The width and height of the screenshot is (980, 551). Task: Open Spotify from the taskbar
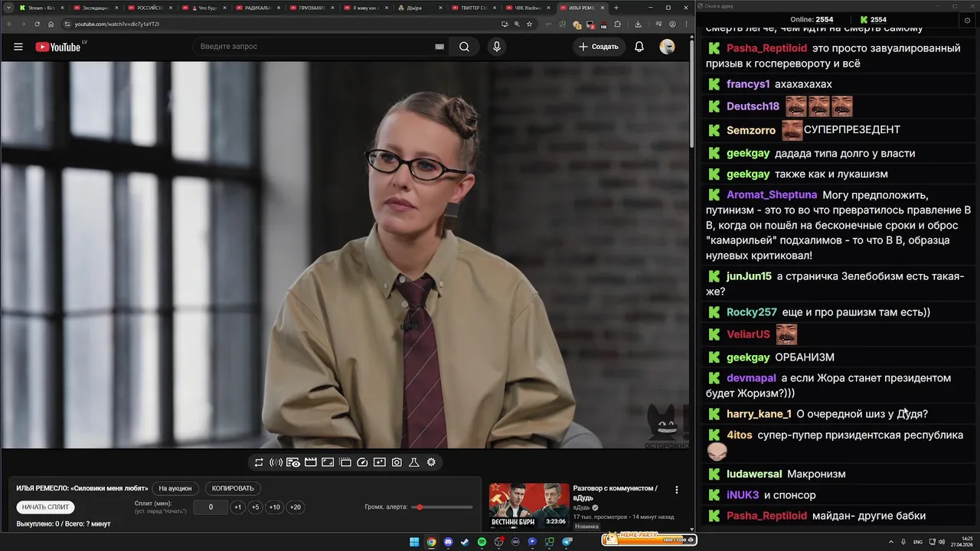pyautogui.click(x=482, y=542)
